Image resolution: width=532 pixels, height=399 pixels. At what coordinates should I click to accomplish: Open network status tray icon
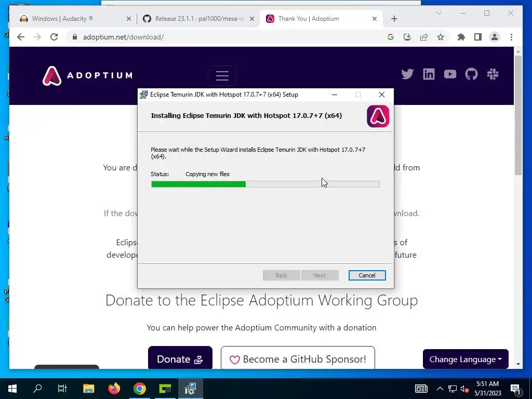click(453, 389)
